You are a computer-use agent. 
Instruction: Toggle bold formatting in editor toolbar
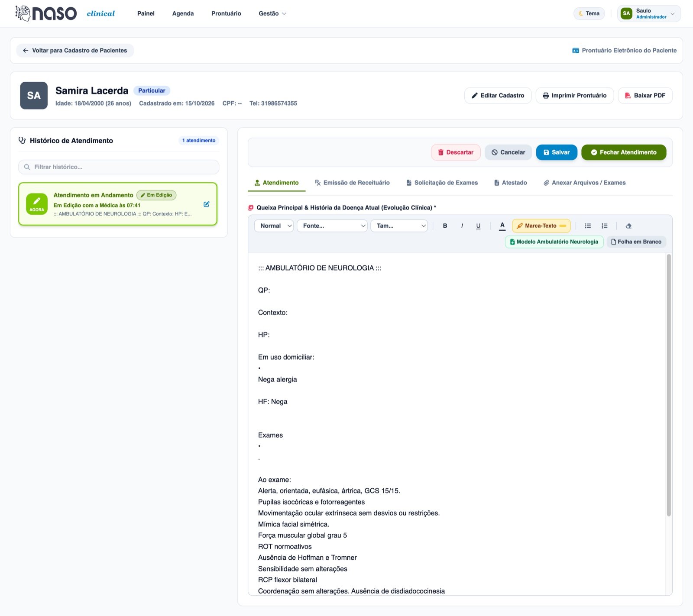click(x=445, y=226)
